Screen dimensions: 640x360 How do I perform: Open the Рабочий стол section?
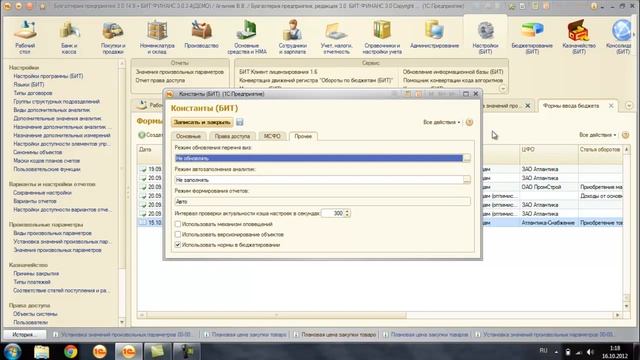point(25,38)
